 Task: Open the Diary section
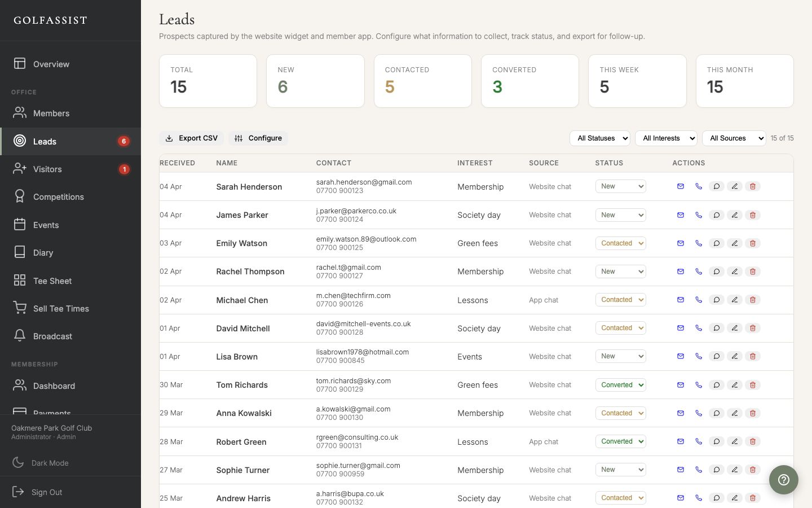42,252
